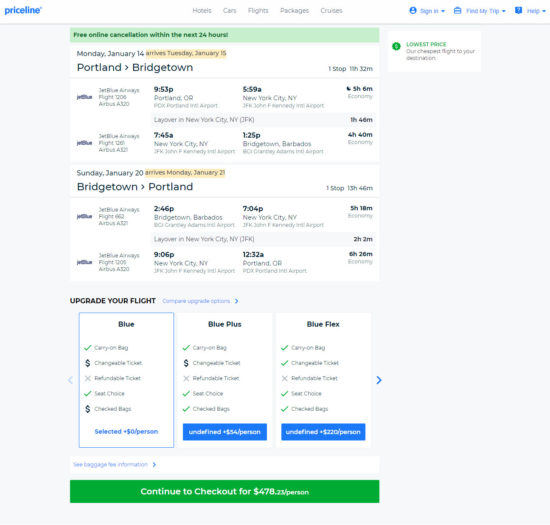
Task: Click the 12:32a arrival time
Action: pos(253,254)
